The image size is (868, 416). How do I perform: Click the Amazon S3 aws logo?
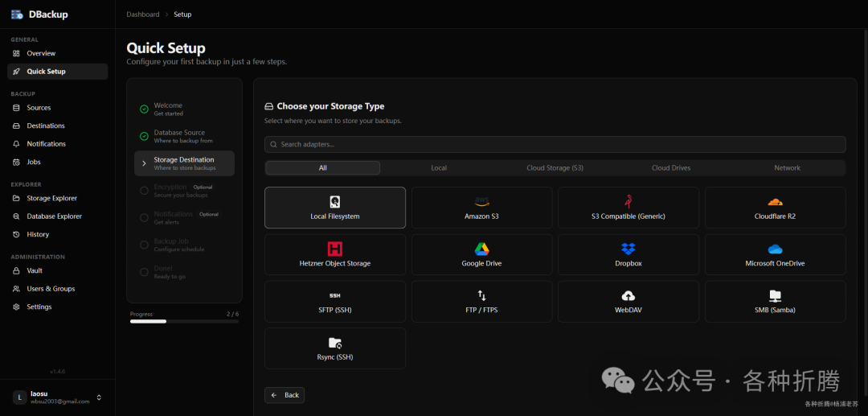click(481, 202)
